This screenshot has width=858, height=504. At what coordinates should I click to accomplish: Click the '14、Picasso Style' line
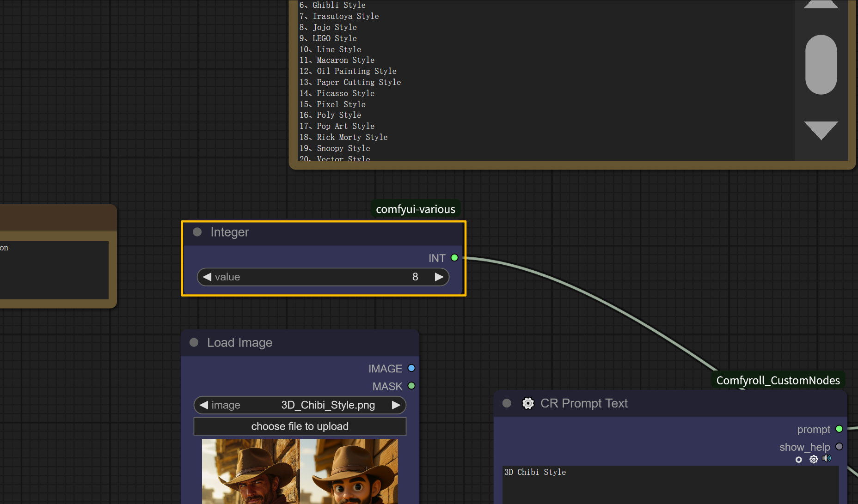(x=337, y=93)
